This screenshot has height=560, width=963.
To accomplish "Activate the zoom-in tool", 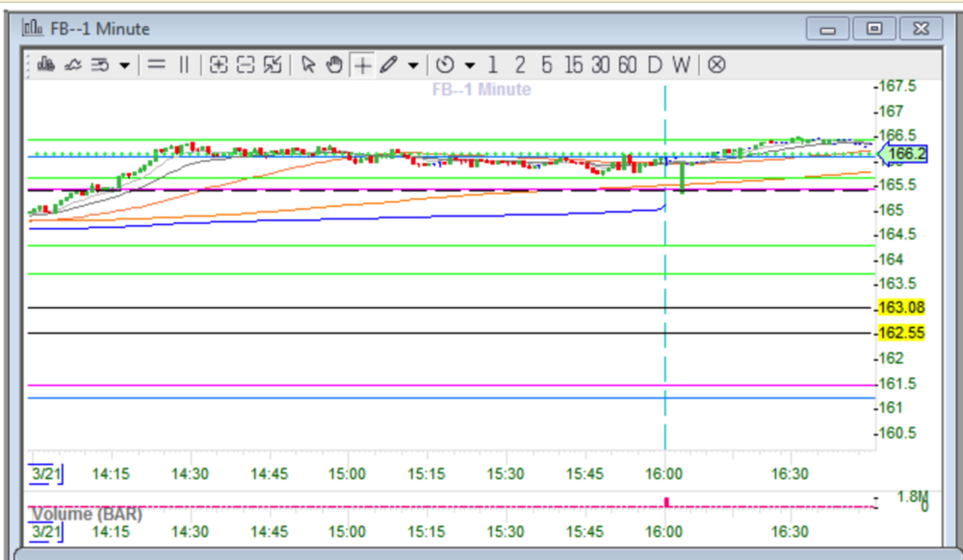I will 218,65.
